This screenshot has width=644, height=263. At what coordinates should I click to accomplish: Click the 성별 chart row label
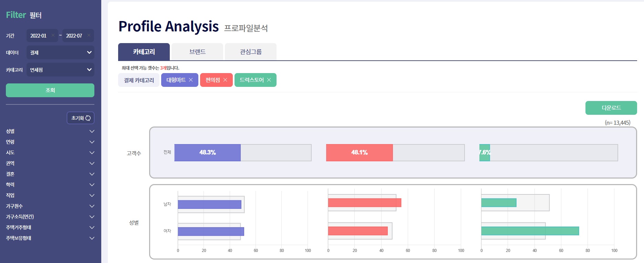134,223
